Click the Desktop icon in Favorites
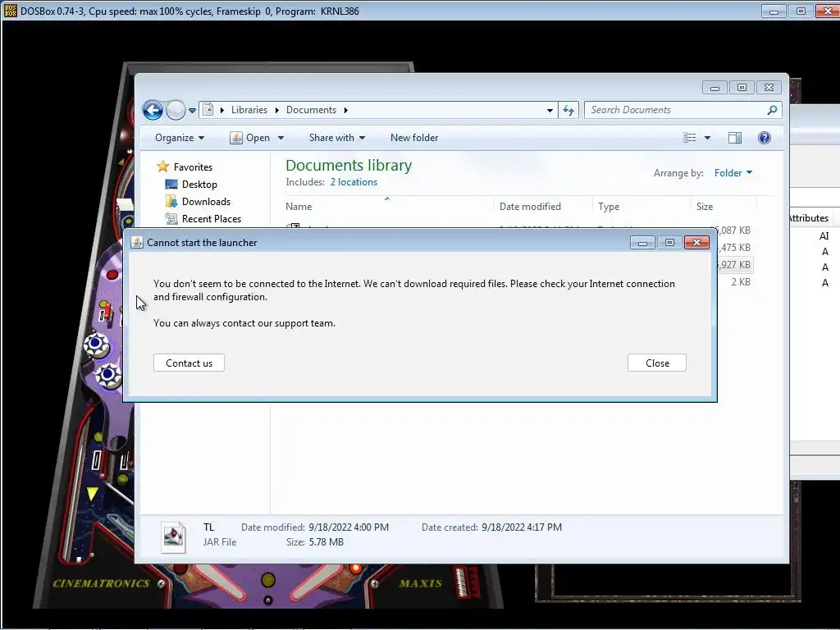This screenshot has width=840, height=630. pos(171,185)
